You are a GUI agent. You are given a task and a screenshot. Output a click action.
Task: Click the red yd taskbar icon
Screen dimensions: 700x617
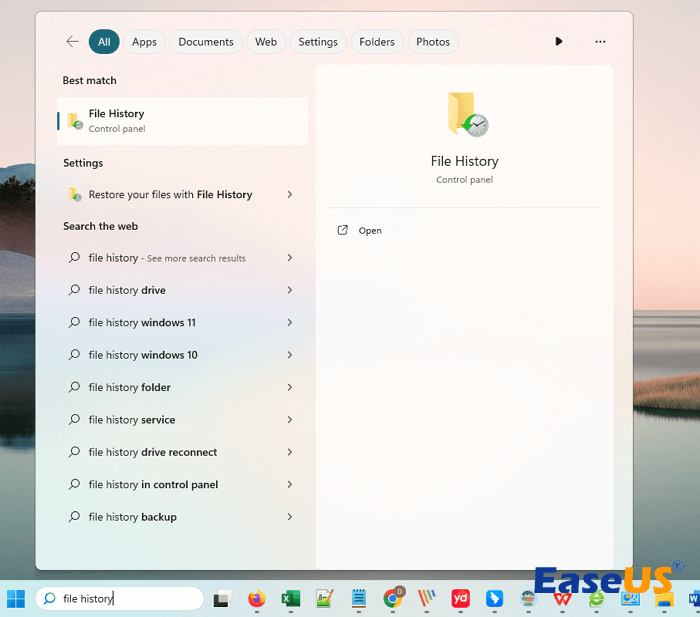(x=461, y=598)
